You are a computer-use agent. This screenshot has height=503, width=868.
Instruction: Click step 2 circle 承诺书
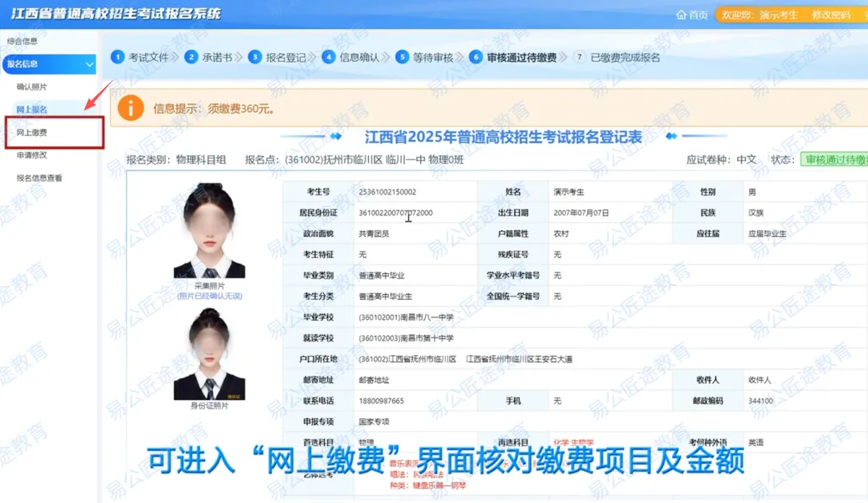click(191, 57)
